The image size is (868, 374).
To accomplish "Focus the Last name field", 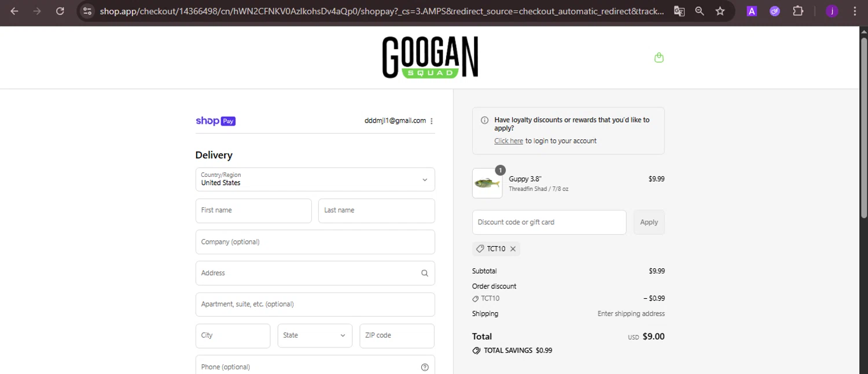I will [x=377, y=210].
